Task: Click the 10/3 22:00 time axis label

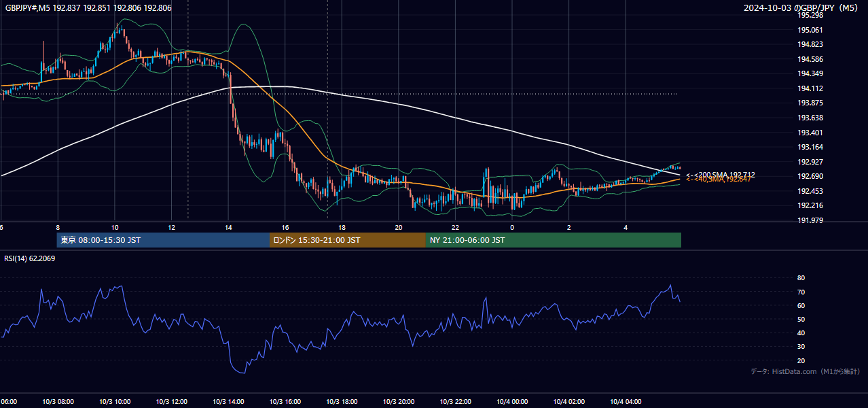Action: pyautogui.click(x=455, y=402)
